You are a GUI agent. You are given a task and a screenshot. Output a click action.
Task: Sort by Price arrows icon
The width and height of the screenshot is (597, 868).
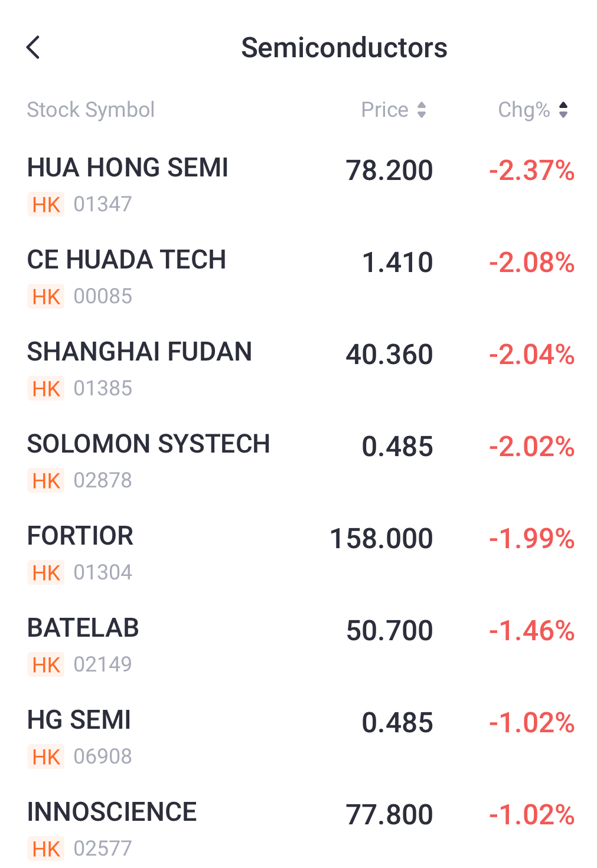(422, 110)
